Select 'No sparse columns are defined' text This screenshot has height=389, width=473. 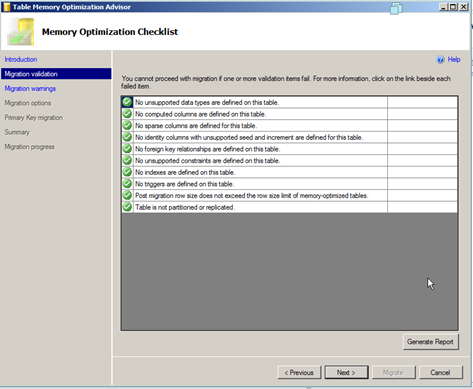tap(196, 126)
